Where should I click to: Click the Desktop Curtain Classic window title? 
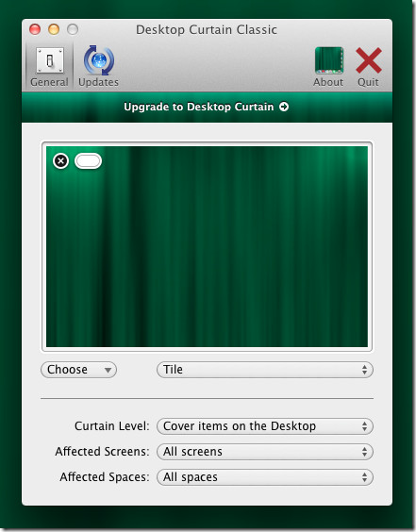point(207,30)
